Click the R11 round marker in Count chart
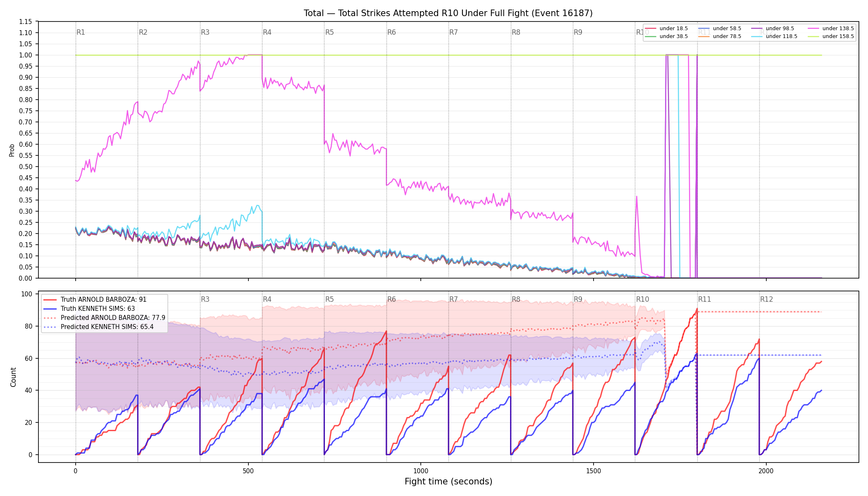Viewport: 868px width, 496px height. coord(704,299)
